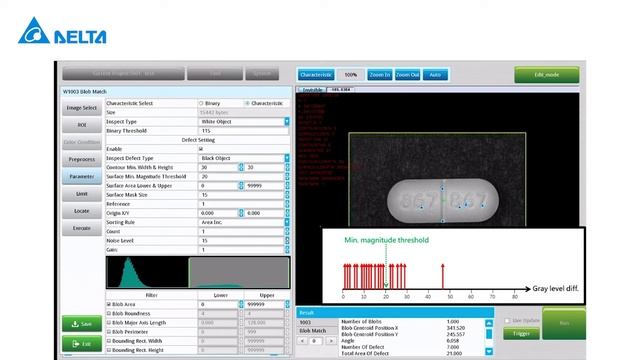Image resolution: width=640 pixels, height=360 pixels.
Task: Toggle the Blob Area filter checkbox
Action: click(109, 304)
